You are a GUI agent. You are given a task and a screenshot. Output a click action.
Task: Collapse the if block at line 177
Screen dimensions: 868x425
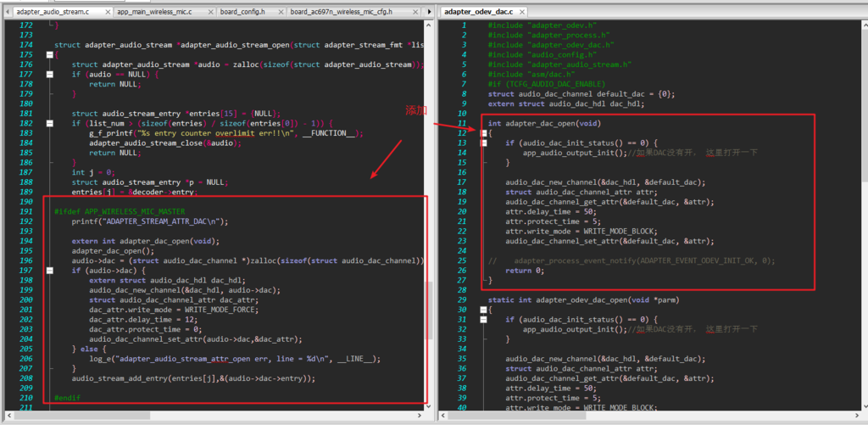50,75
